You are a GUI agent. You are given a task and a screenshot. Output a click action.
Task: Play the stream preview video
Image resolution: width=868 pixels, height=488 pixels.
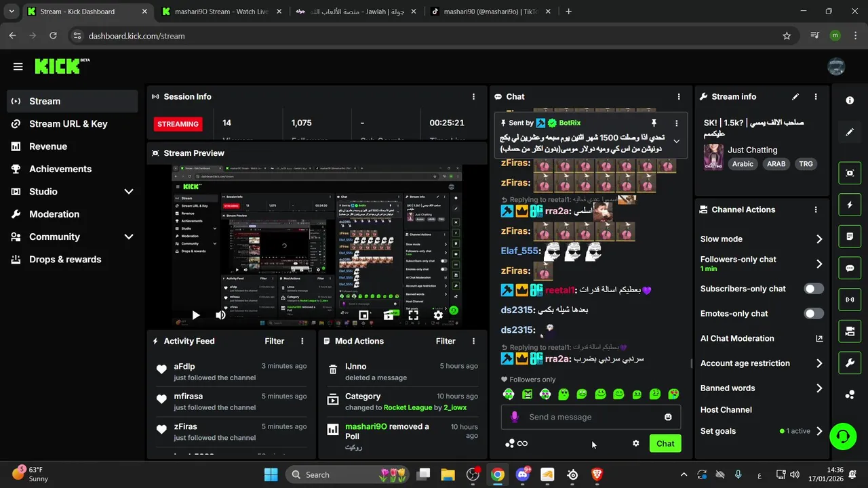[x=195, y=315]
